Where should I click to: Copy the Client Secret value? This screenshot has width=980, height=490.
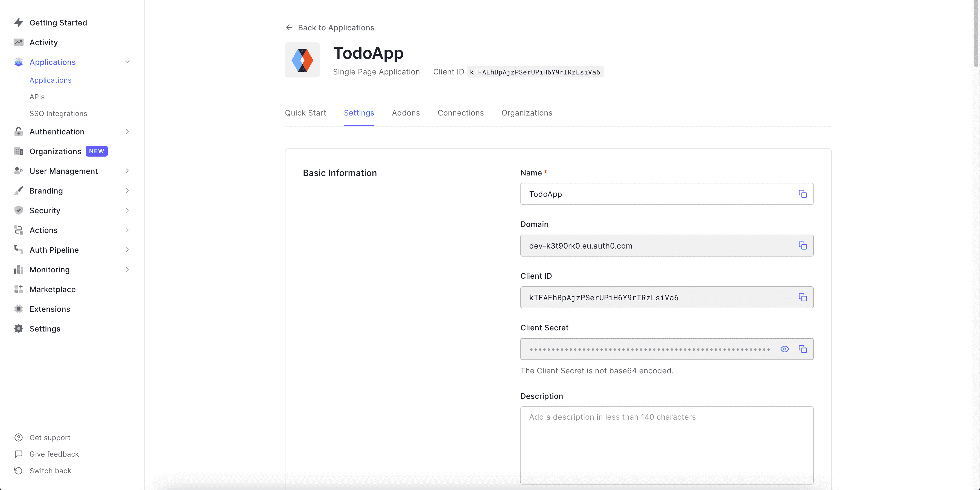coord(802,349)
